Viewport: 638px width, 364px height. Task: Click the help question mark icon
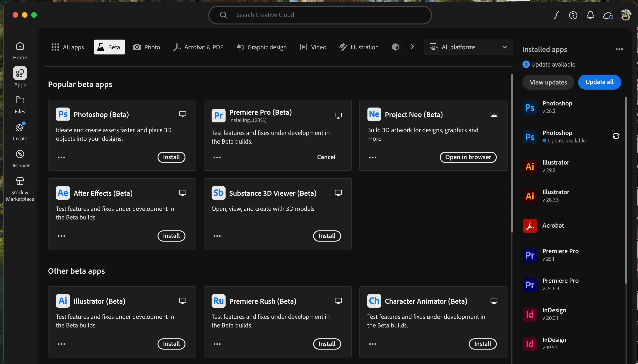pyautogui.click(x=573, y=15)
